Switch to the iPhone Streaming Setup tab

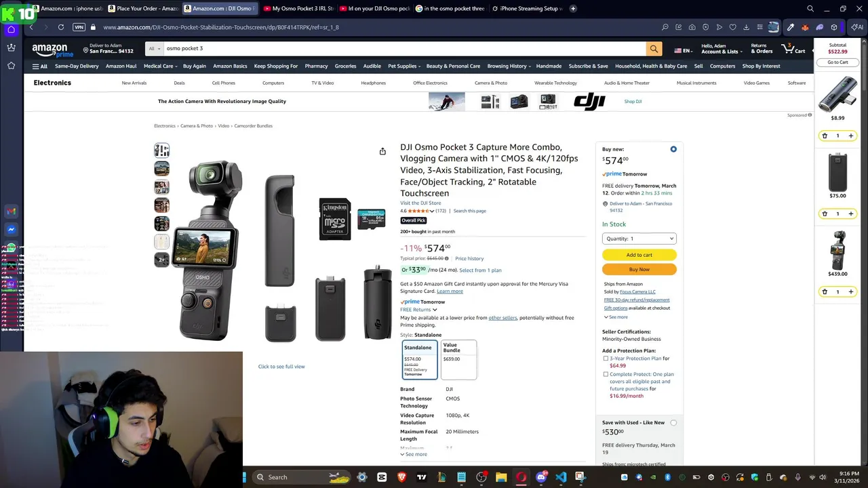(x=528, y=9)
